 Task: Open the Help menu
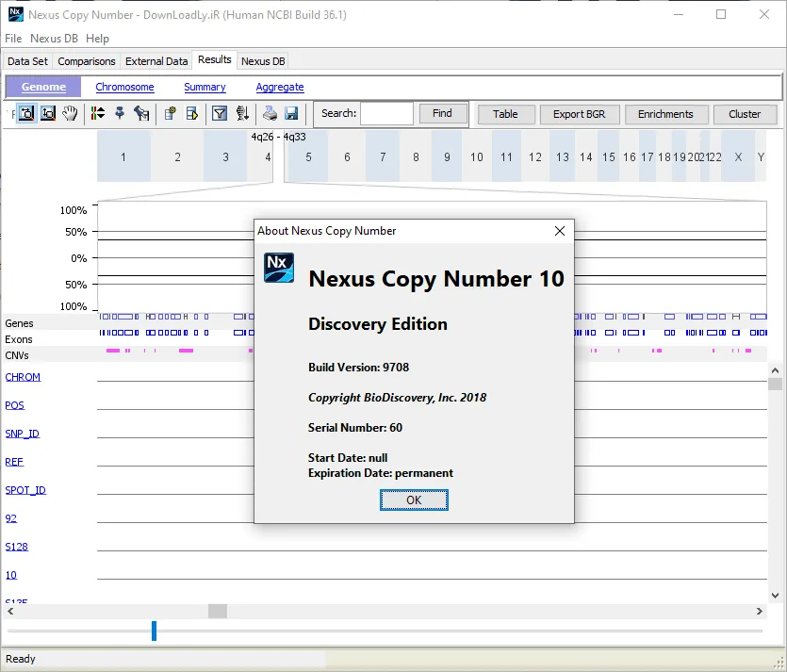coord(97,38)
